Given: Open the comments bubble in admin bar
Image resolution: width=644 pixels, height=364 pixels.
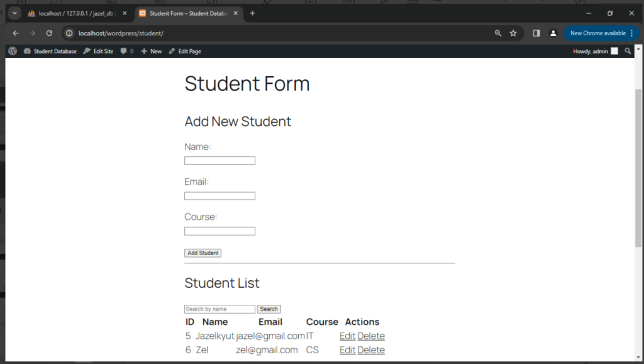Looking at the screenshot, I should (126, 51).
